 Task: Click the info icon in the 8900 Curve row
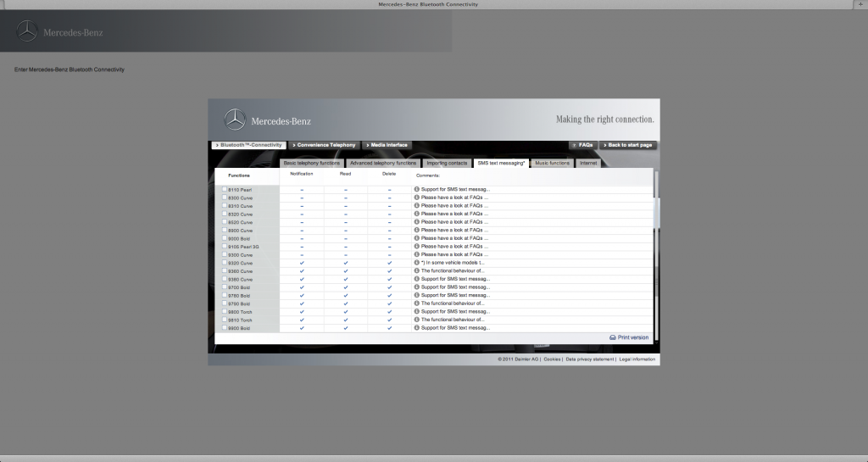coord(417,231)
